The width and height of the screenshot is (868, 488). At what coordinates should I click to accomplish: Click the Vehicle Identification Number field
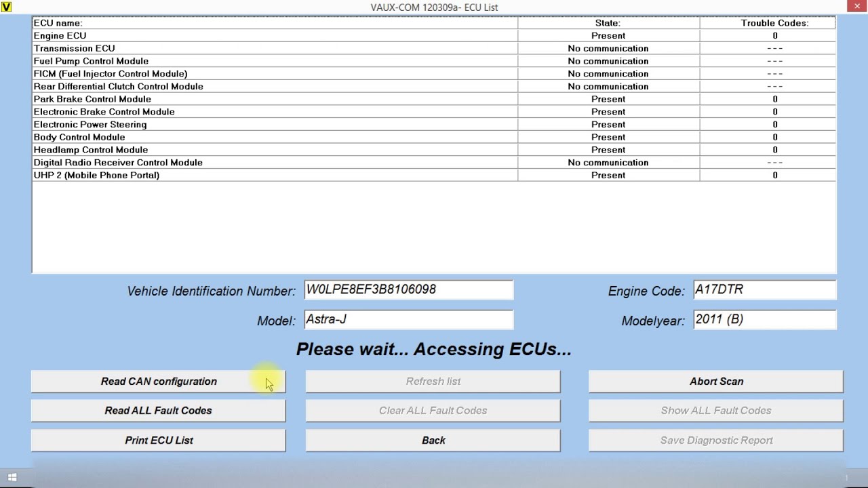(409, 290)
